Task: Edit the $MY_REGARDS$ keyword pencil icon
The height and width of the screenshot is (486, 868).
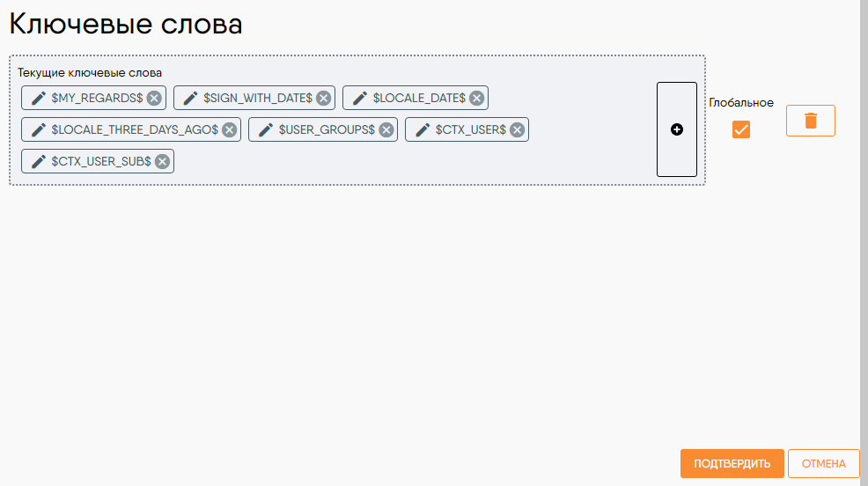Action: tap(38, 98)
